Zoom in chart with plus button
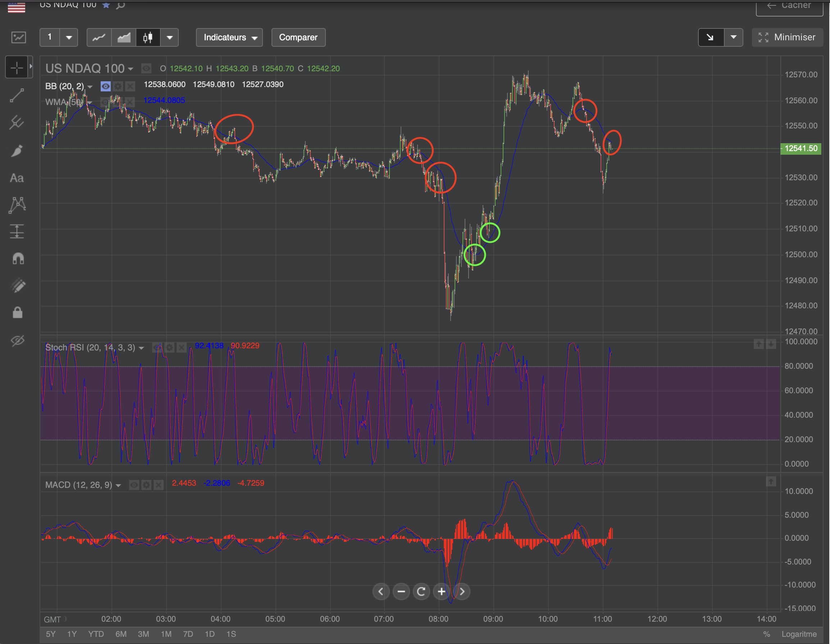Screen dimensions: 830x644 click(441, 591)
